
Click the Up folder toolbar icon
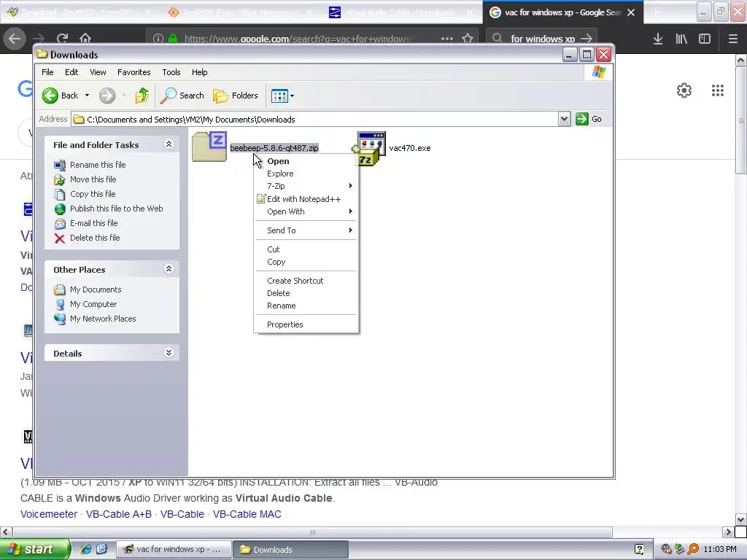tap(142, 96)
